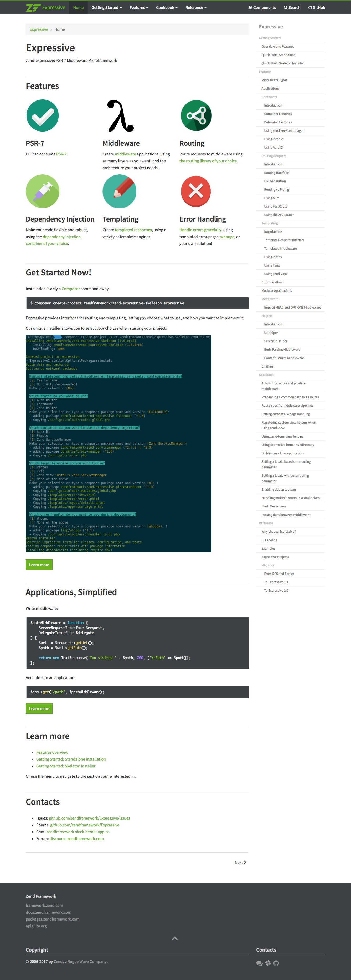Click the PSR-7 checkmark icon
Viewport: 351px width, 980px height.
[x=43, y=115]
